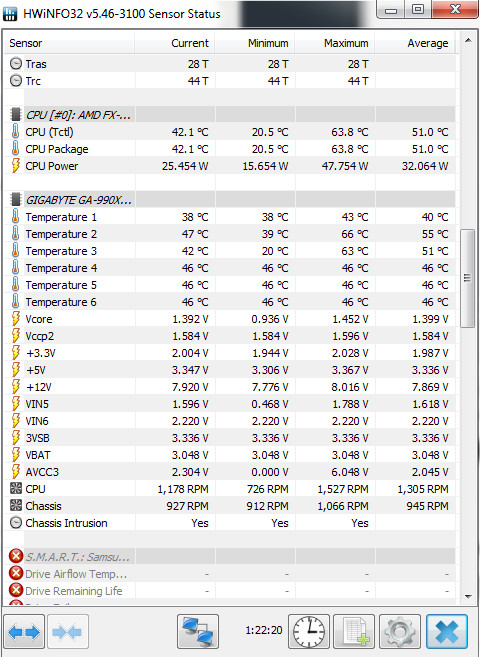Select the red-X S.M.A.R.T. Samsung sensor group
The image size is (480, 657).
point(230,556)
